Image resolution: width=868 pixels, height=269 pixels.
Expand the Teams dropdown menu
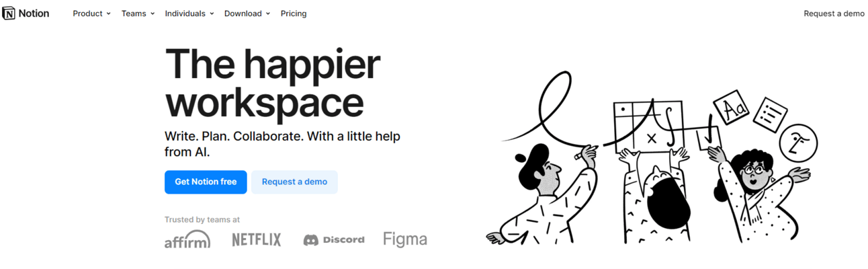[138, 13]
